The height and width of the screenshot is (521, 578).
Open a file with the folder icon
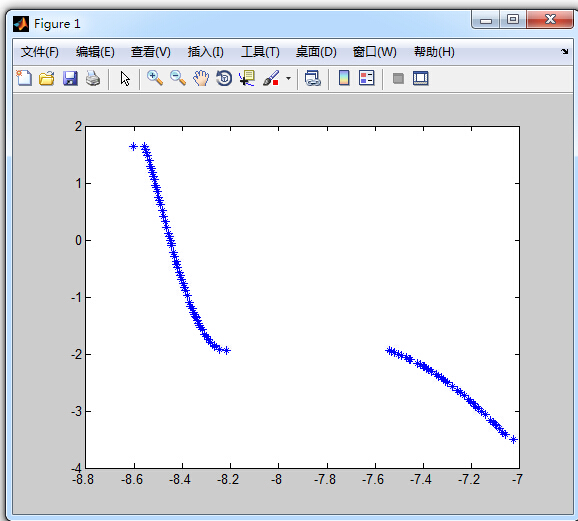point(47,78)
